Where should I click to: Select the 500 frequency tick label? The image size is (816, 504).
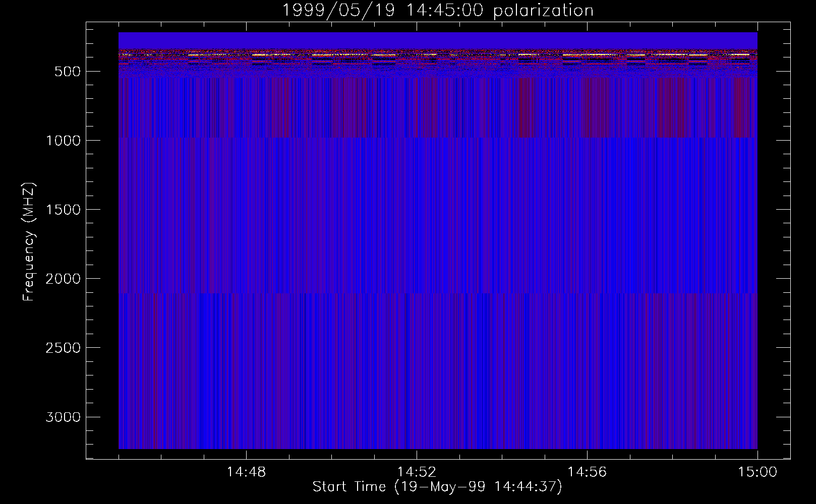(68, 72)
